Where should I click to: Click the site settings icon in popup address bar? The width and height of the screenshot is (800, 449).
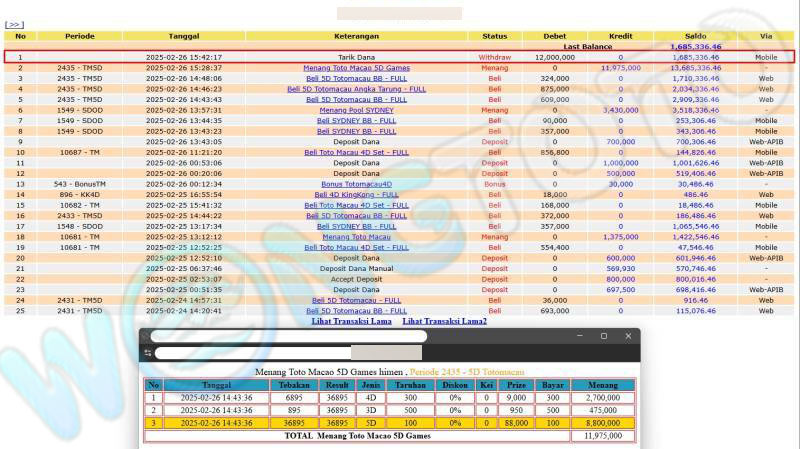tap(148, 353)
